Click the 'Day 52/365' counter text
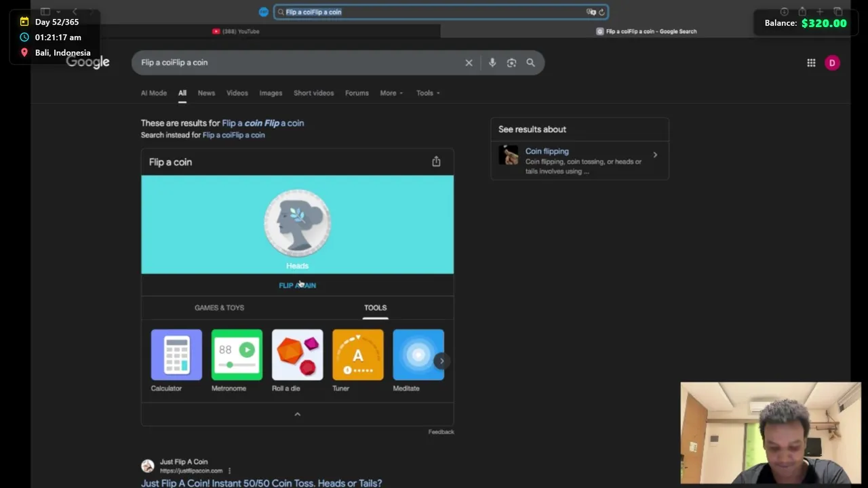This screenshot has height=488, width=868. click(57, 22)
